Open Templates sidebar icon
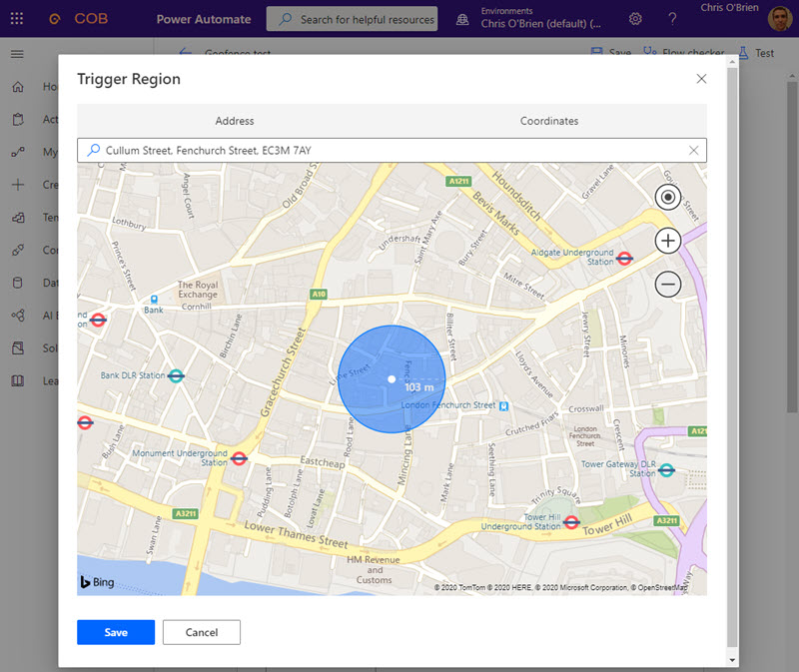Image resolution: width=799 pixels, height=672 pixels. point(18,218)
